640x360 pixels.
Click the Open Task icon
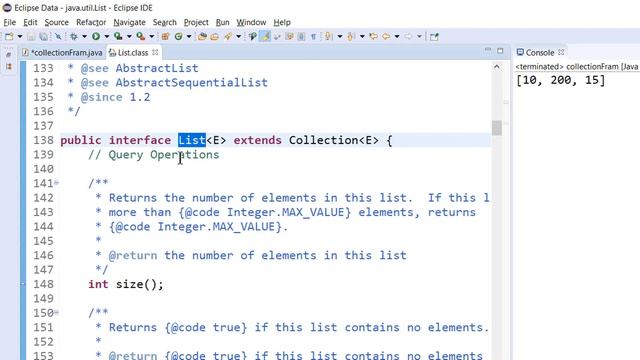pyautogui.click(x=214, y=36)
